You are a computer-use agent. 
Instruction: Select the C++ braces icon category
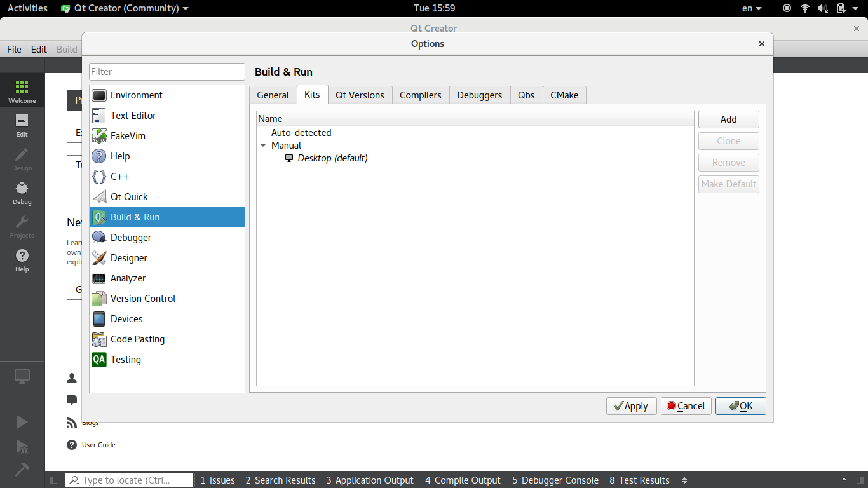click(x=99, y=177)
